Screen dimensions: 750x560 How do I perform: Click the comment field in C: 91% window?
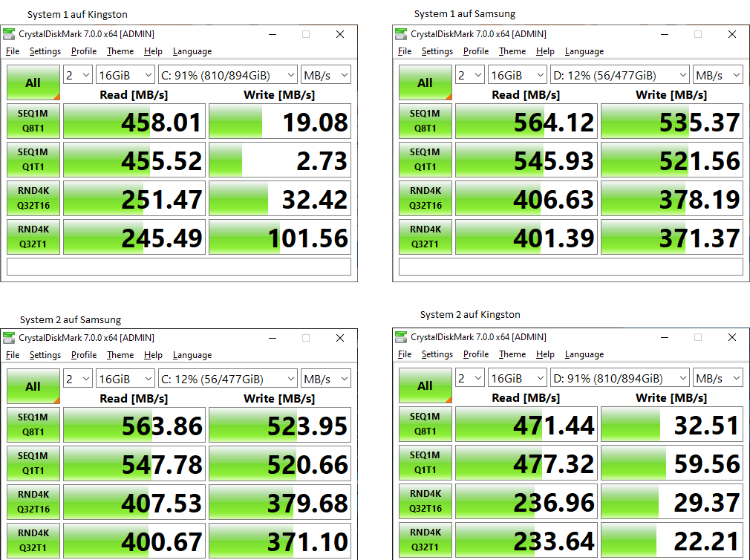click(179, 267)
